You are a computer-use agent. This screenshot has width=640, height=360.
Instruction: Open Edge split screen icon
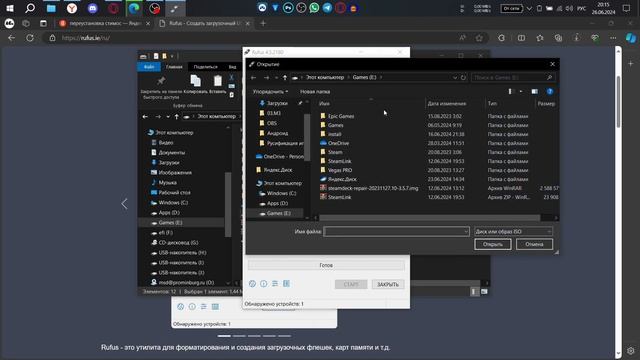(x=521, y=38)
